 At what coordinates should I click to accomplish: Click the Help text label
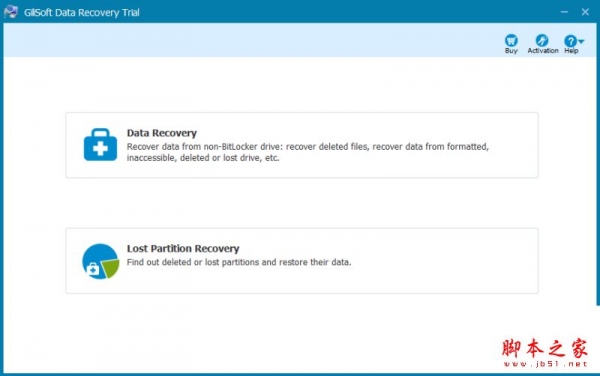pos(571,50)
